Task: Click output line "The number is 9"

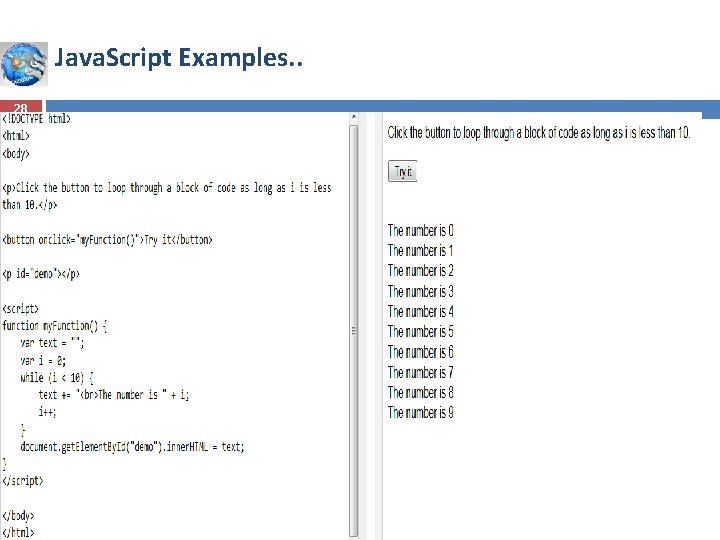Action: tap(421, 412)
